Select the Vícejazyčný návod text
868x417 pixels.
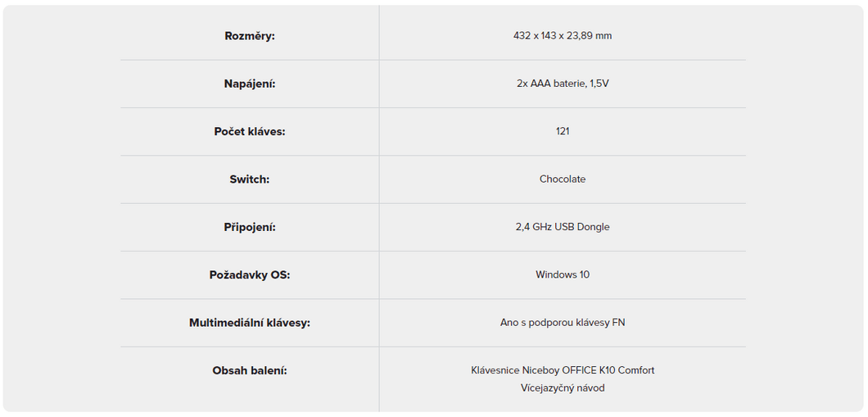pos(563,388)
